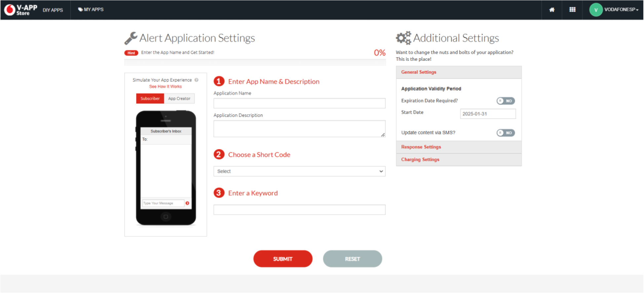
Task: Expand the Response Settings section
Action: 459,147
